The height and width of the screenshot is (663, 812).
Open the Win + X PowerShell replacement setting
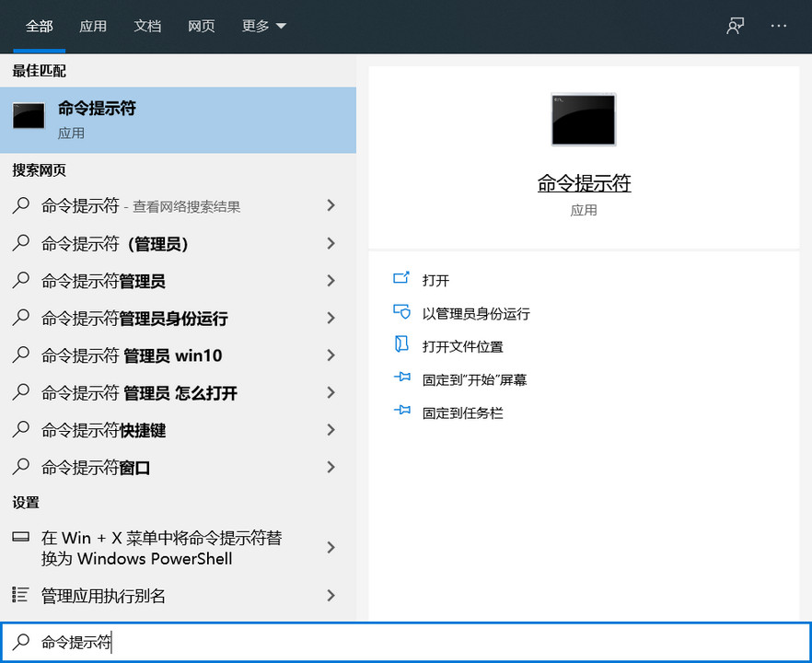click(x=166, y=547)
